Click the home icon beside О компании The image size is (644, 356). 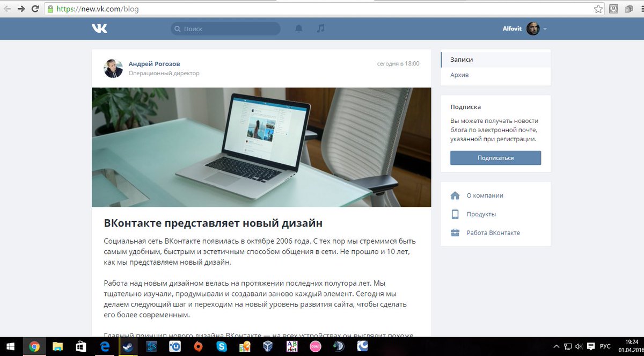pyautogui.click(x=455, y=195)
